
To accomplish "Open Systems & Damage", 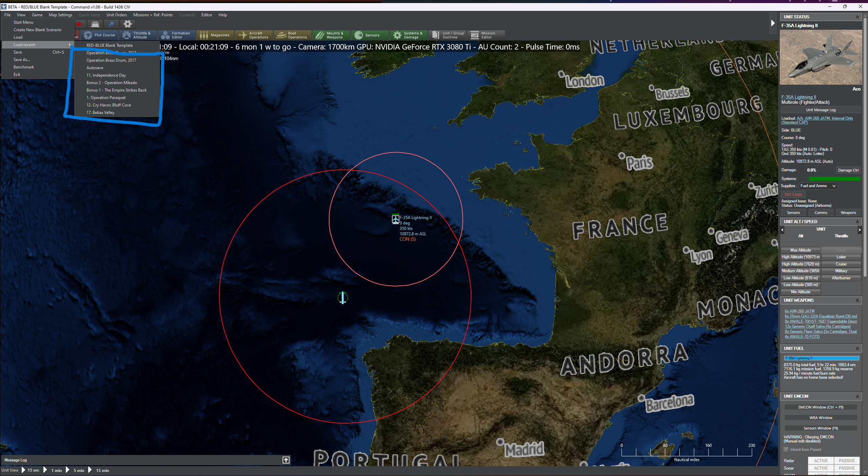I will (x=409, y=35).
